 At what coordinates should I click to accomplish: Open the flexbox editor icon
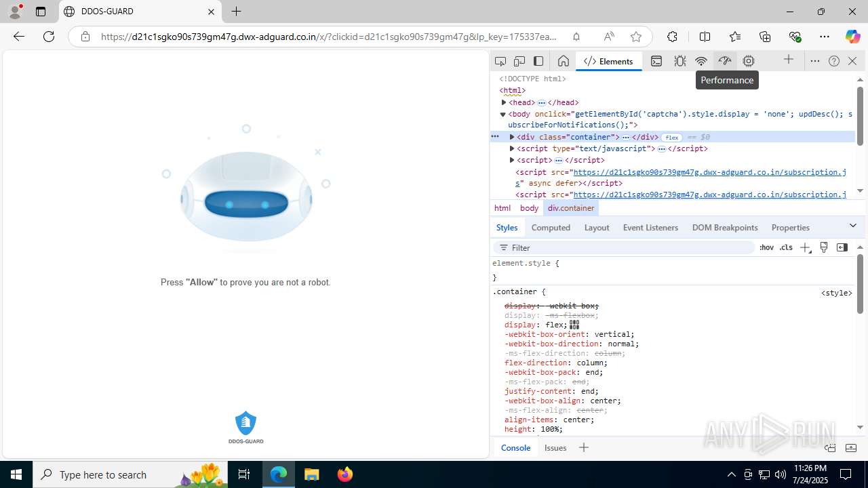point(574,325)
